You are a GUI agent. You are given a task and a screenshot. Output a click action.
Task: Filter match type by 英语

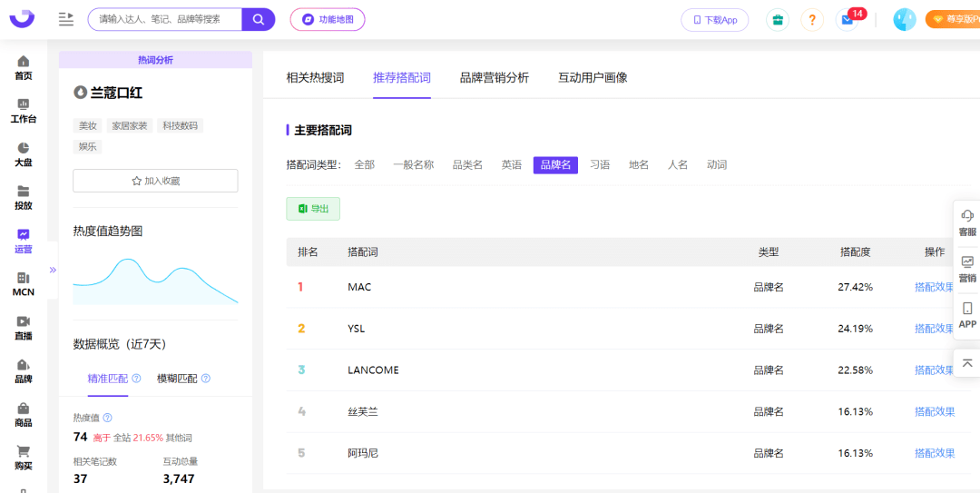point(511,165)
